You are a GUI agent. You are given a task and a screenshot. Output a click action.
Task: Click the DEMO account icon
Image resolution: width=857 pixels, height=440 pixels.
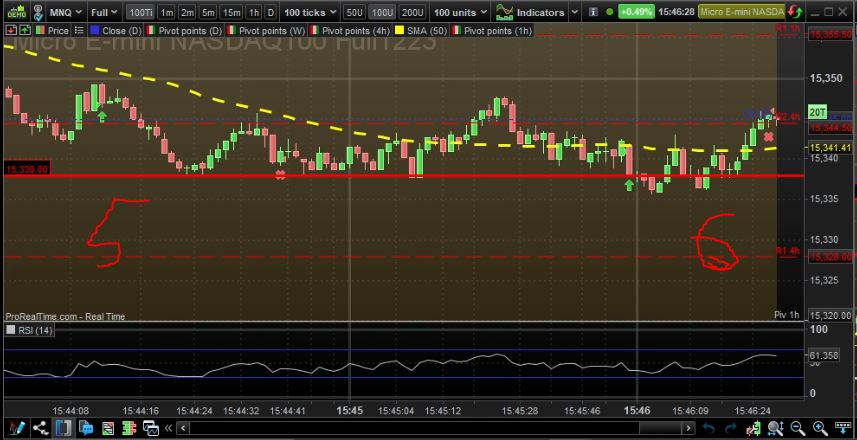pyautogui.click(x=16, y=11)
